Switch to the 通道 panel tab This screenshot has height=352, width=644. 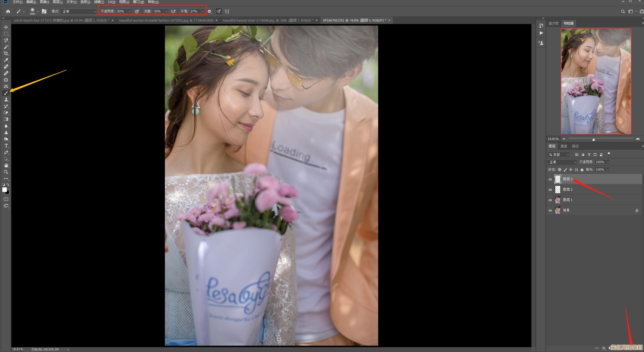(x=564, y=146)
